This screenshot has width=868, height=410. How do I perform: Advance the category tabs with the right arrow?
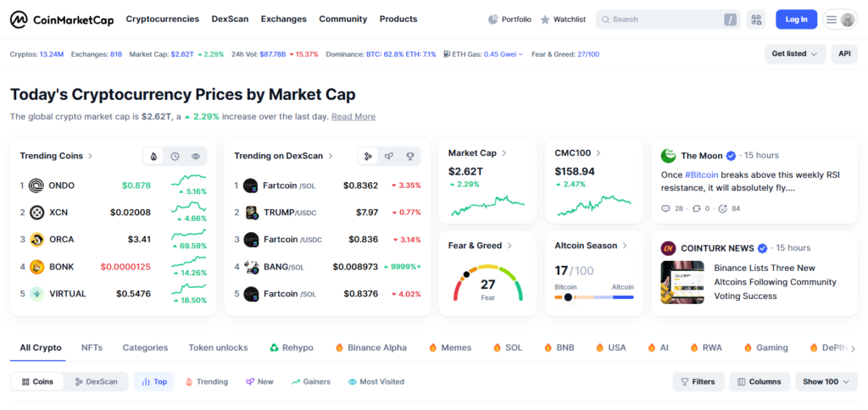tap(853, 348)
